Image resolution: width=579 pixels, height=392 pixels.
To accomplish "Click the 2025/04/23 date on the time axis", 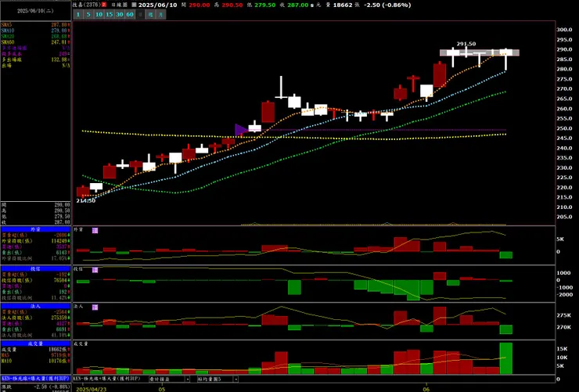I will point(91,389).
